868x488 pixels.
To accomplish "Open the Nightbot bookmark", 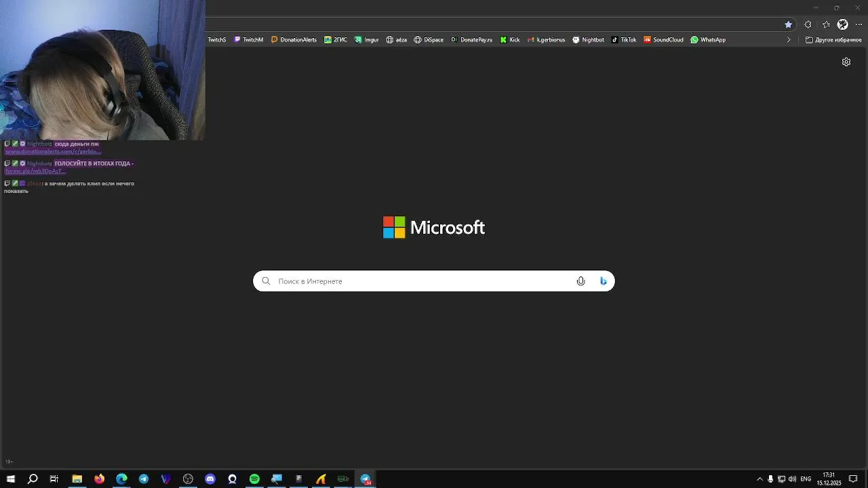I will click(x=588, y=40).
